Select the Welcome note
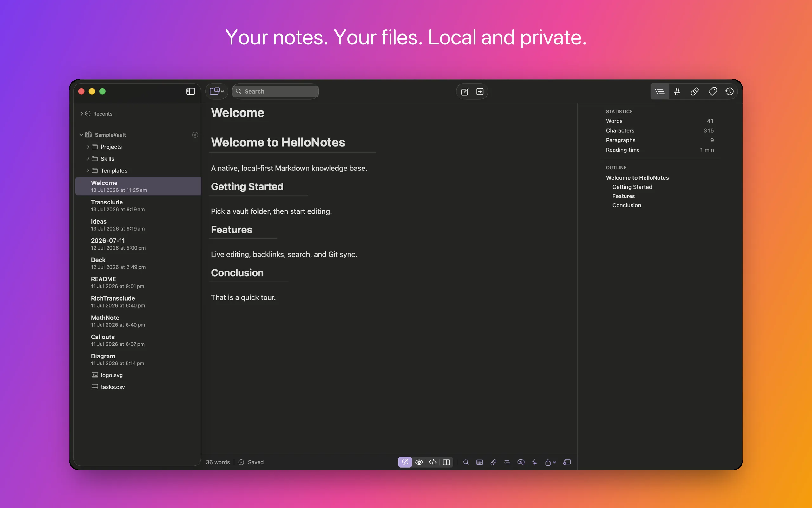 [138, 186]
